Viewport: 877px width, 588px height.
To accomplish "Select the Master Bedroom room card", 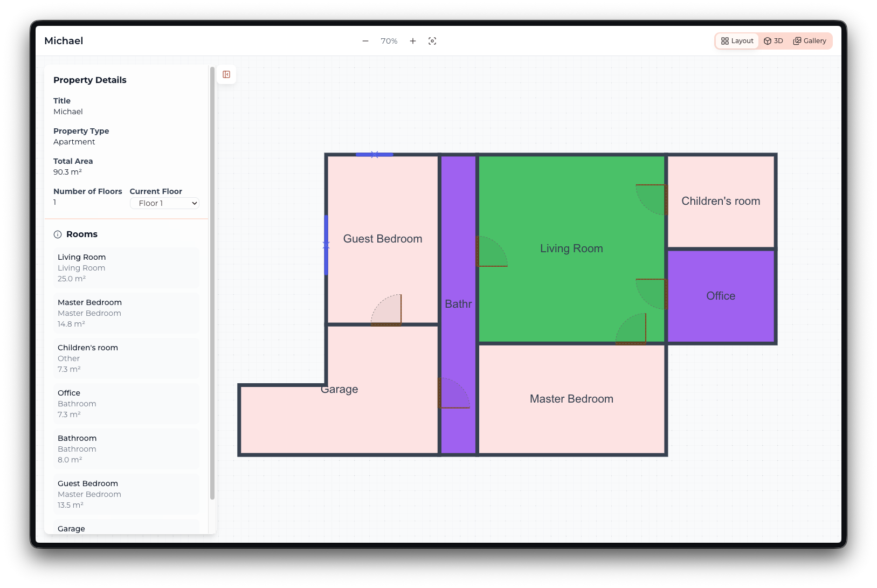I will [126, 313].
